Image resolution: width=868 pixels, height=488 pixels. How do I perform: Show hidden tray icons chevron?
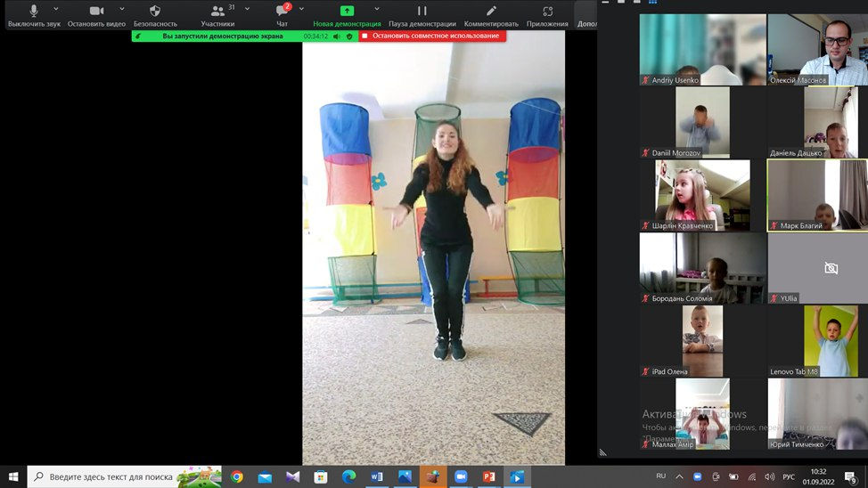pyautogui.click(x=679, y=476)
